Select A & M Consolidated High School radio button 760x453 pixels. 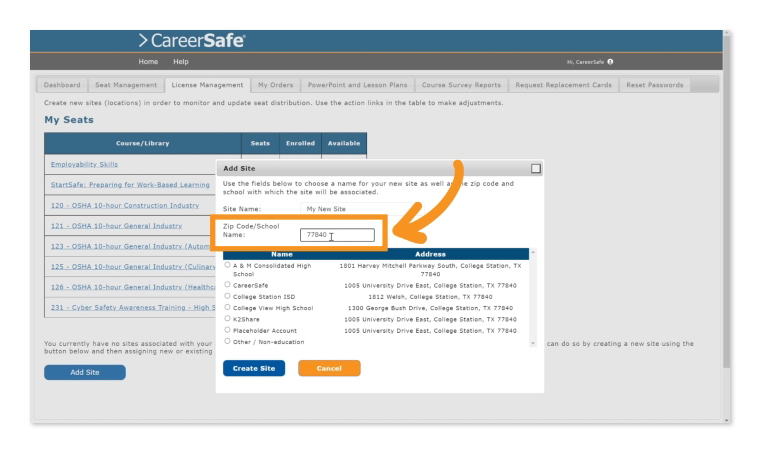click(227, 265)
